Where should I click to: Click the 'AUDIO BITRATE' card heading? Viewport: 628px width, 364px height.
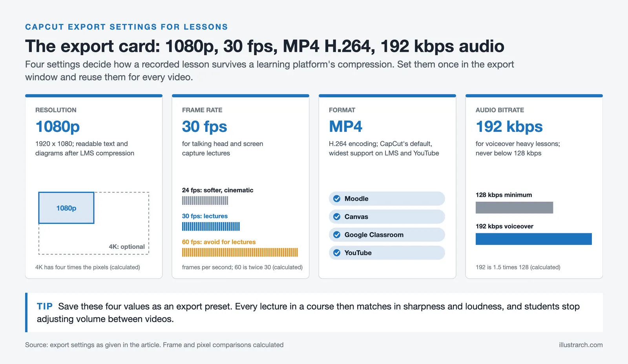coord(500,110)
